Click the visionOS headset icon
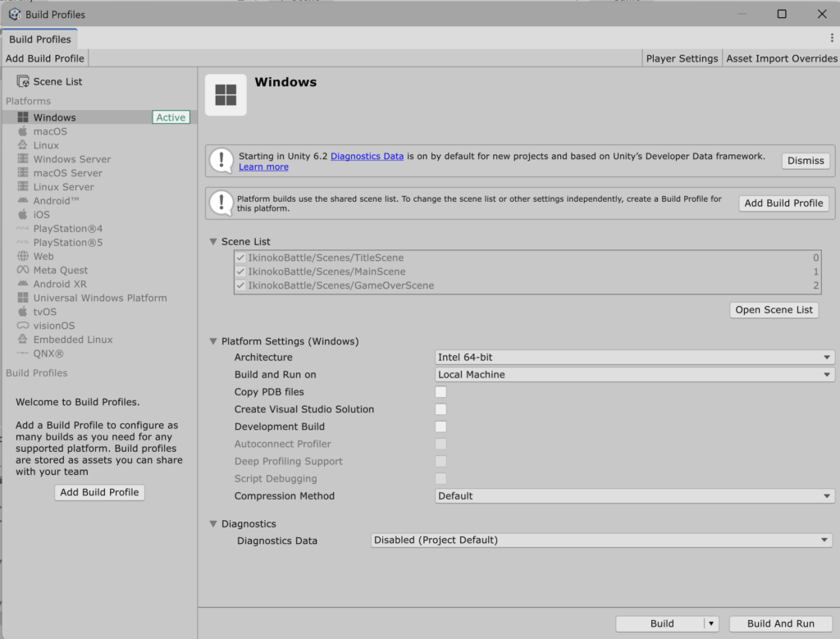 pyautogui.click(x=22, y=326)
